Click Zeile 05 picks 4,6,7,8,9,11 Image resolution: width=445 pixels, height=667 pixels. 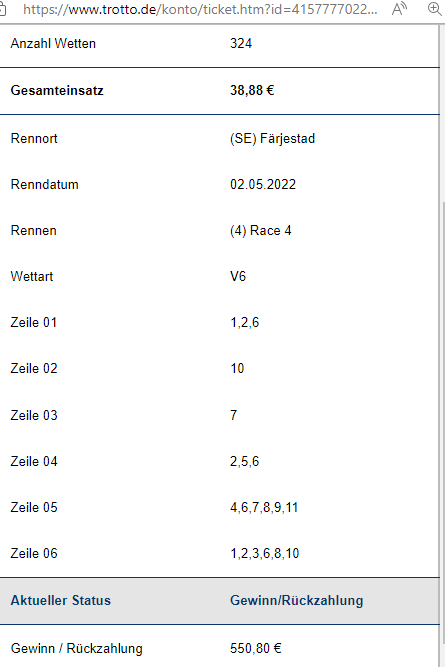[264, 507]
